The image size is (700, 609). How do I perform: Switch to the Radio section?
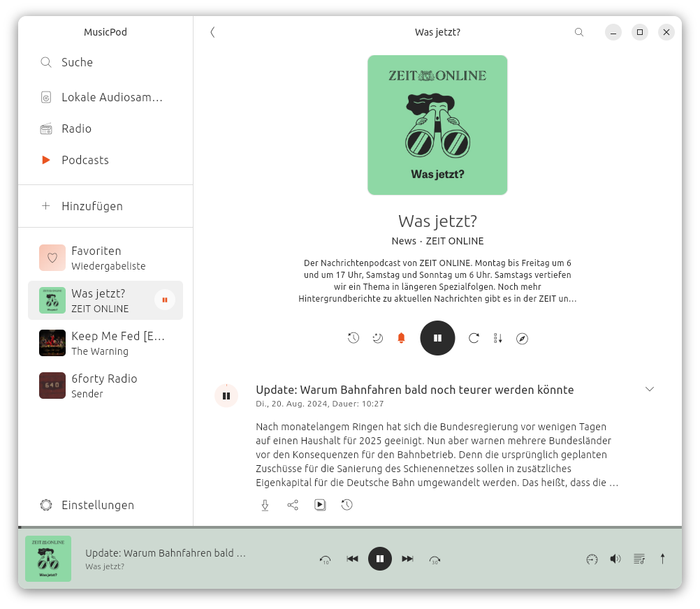105,129
